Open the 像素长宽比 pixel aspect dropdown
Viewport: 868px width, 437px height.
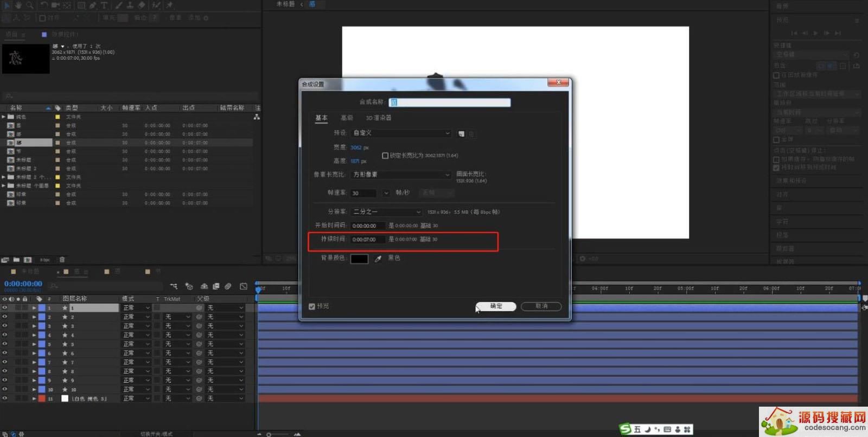(x=401, y=175)
